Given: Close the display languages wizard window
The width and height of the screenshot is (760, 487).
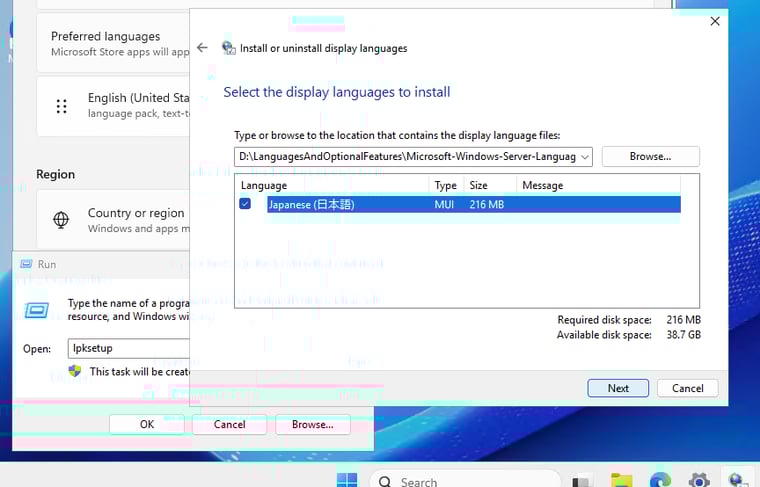Looking at the screenshot, I should [x=715, y=21].
